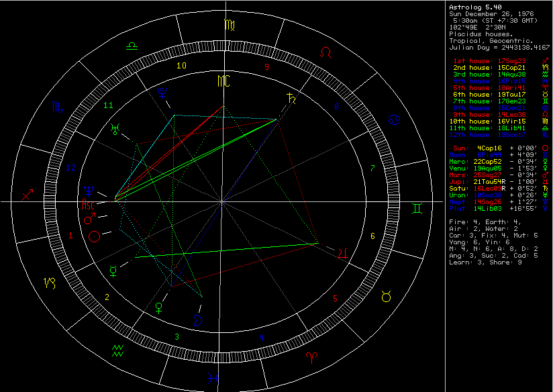Click the green Venus glyph in the chart

point(159,307)
